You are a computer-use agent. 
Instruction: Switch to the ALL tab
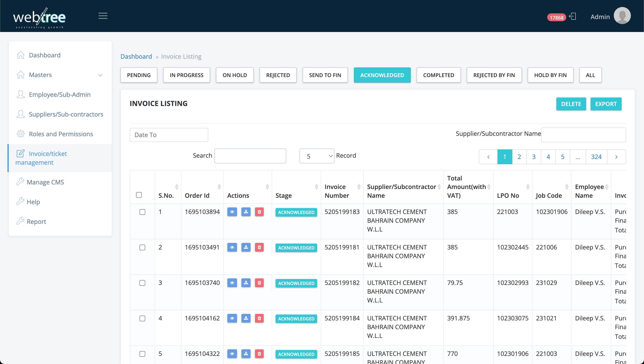590,75
